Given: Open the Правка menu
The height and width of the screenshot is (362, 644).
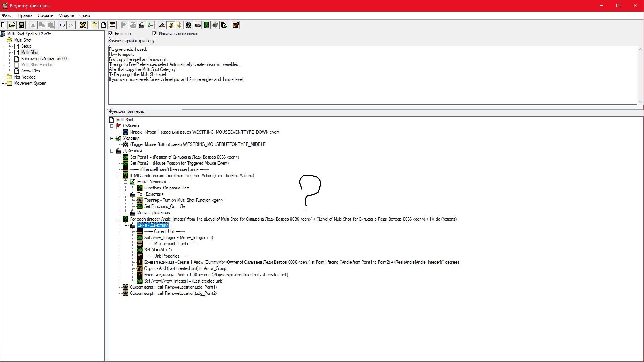Looking at the screenshot, I should tap(25, 15).
